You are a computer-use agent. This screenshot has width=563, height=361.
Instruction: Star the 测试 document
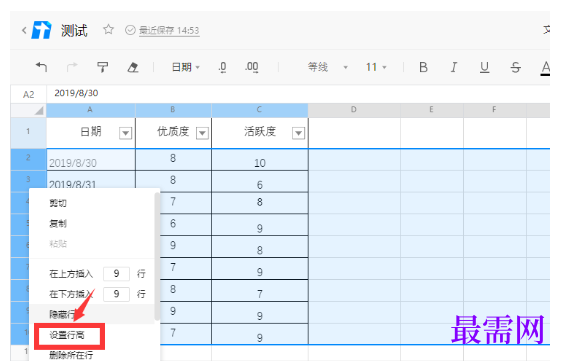108,29
